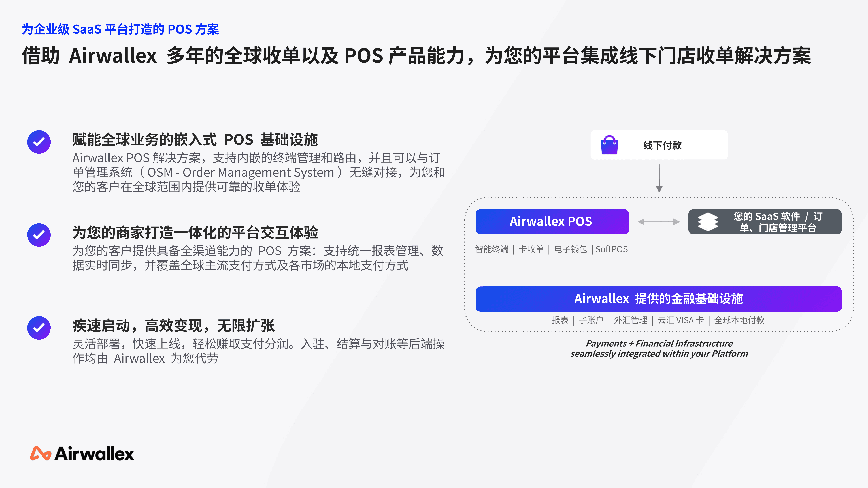868x488 pixels.
Task: Click the white stacked layers icon
Action: pyautogui.click(x=708, y=222)
